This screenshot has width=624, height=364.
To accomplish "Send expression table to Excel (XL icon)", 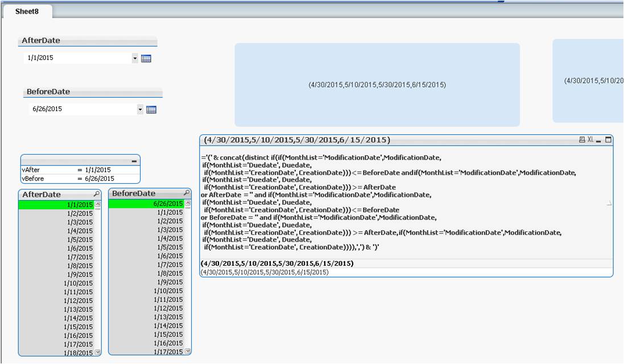I will [590, 140].
